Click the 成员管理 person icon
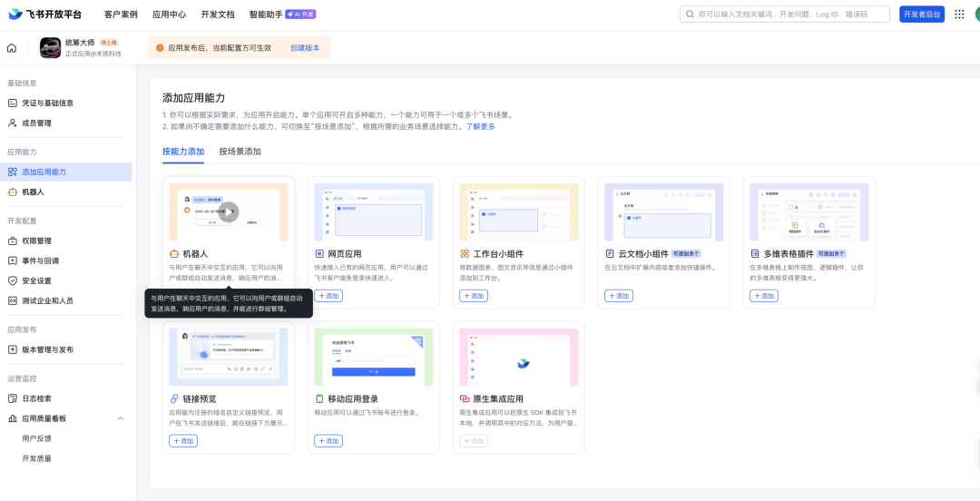 12,123
